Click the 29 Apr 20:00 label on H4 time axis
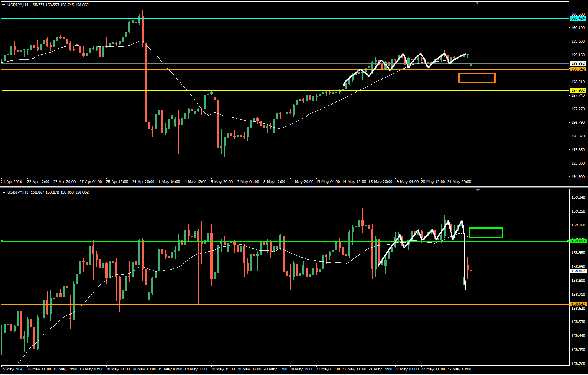 pyautogui.click(x=143, y=182)
